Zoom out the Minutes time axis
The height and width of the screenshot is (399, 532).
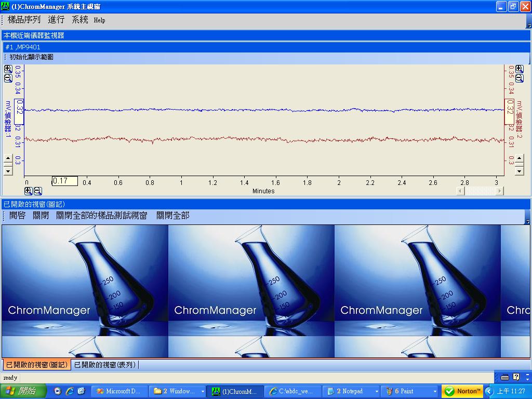click(37, 191)
